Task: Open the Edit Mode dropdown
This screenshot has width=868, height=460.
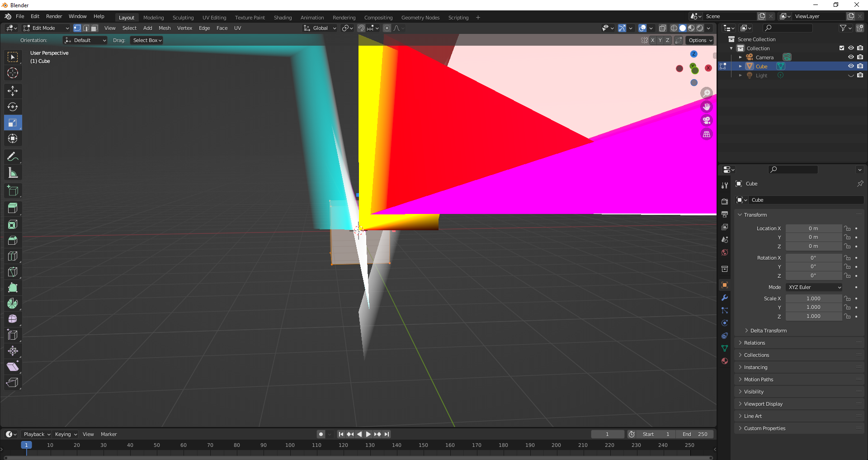Action: click(47, 28)
